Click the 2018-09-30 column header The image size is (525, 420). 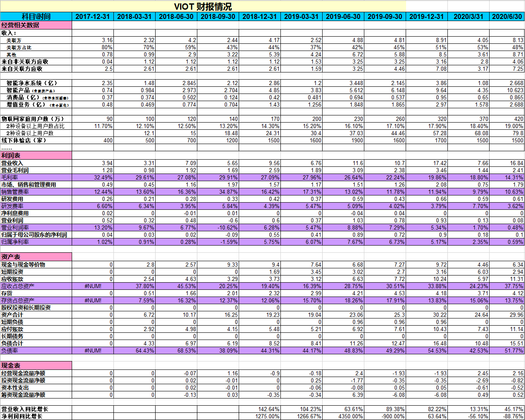218,16
